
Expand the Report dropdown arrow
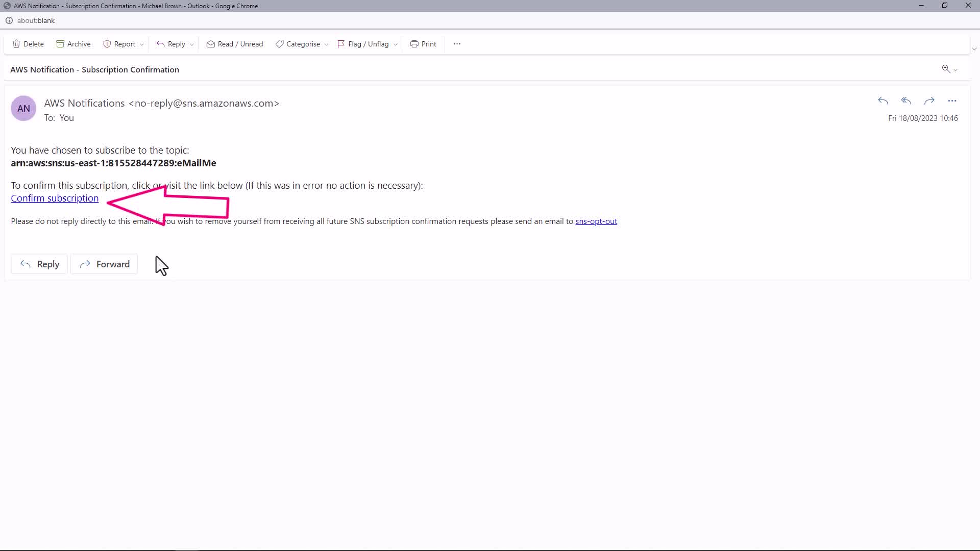pyautogui.click(x=142, y=44)
